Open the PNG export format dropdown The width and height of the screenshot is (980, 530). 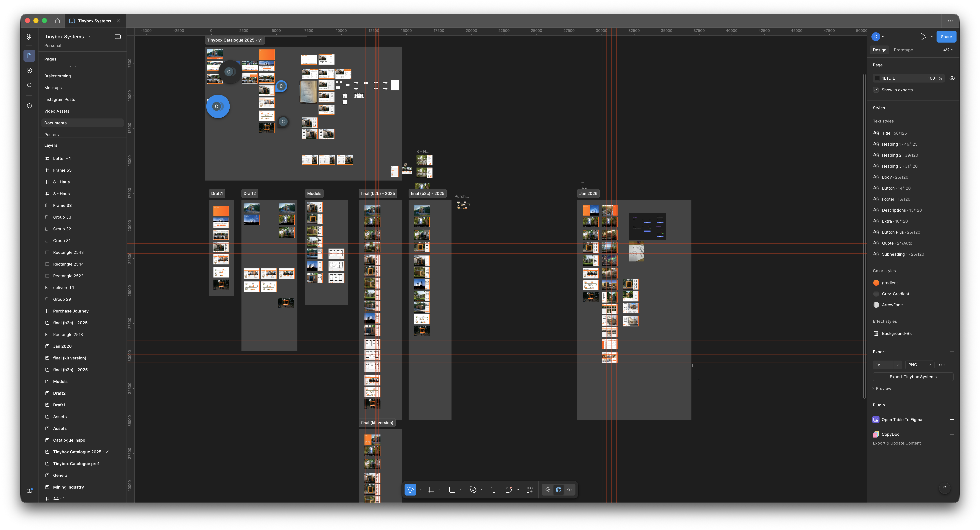[919, 365]
